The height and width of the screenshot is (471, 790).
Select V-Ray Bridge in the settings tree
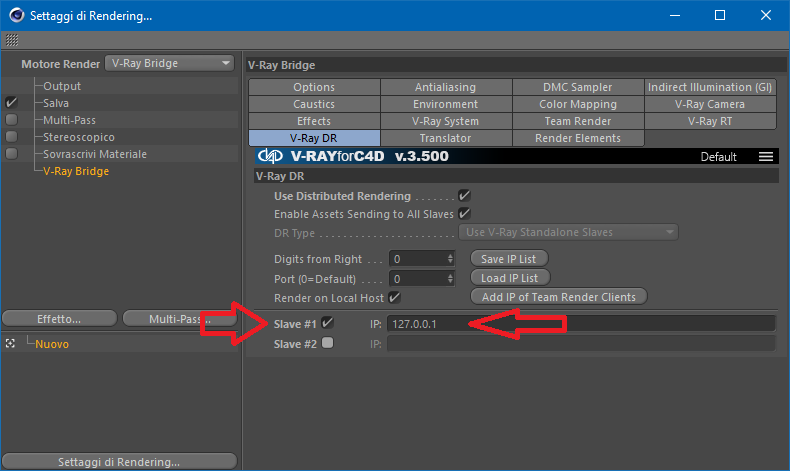[76, 171]
